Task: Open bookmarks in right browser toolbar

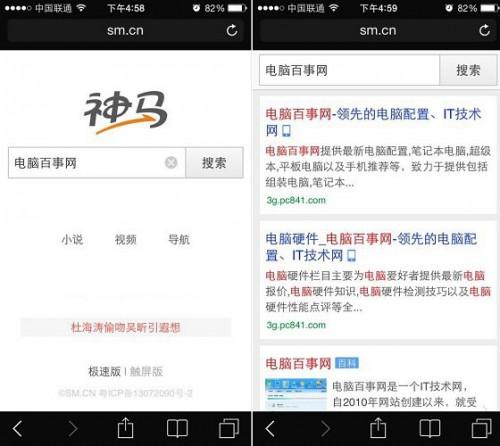Action: pos(430,428)
